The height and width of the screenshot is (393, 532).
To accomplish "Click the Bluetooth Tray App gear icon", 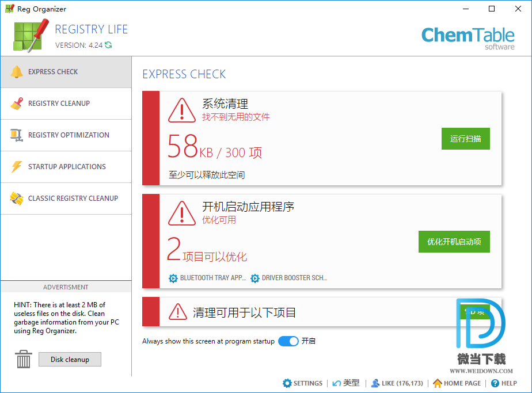I will pyautogui.click(x=173, y=278).
